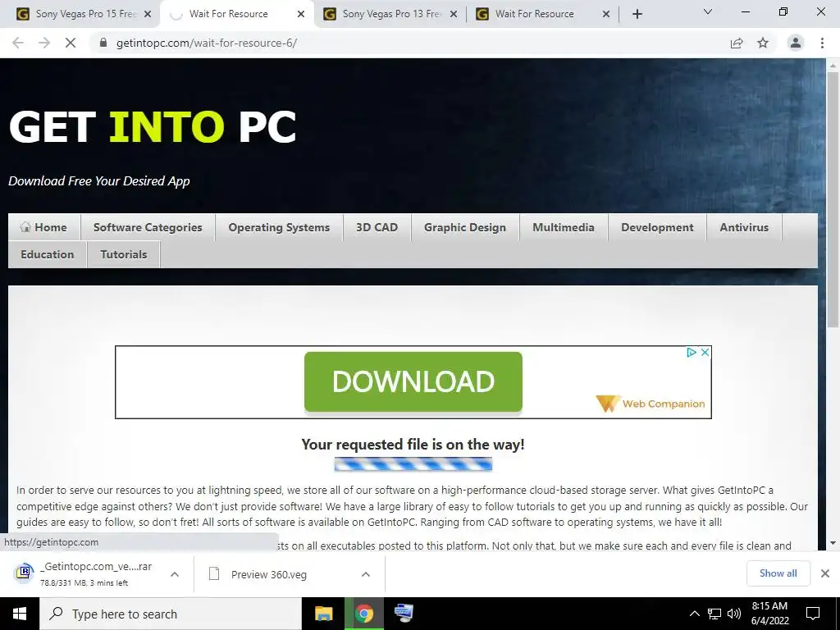Open Development menu item
This screenshot has width=840, height=630.
coord(657,227)
